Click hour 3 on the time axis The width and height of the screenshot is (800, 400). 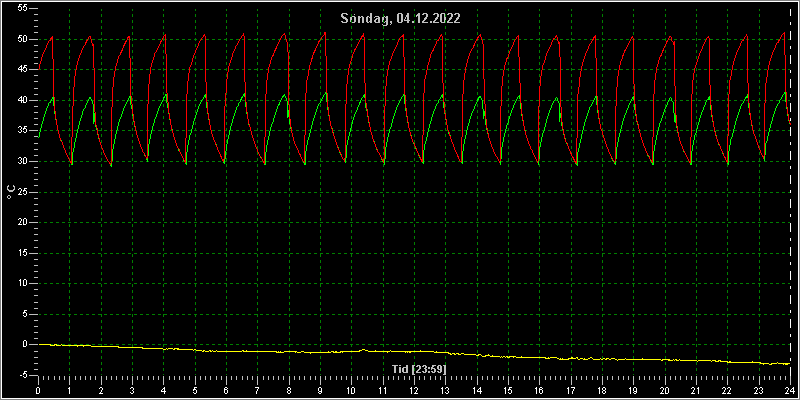coord(132,390)
